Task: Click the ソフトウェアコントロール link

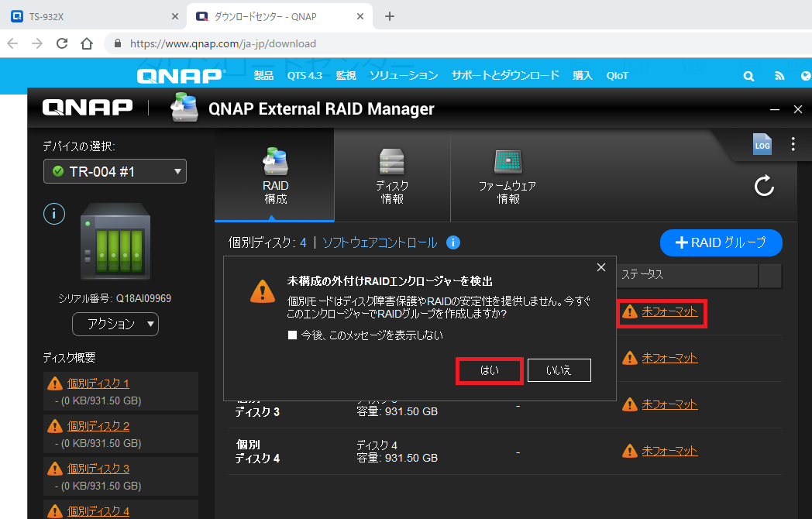Action: (380, 242)
